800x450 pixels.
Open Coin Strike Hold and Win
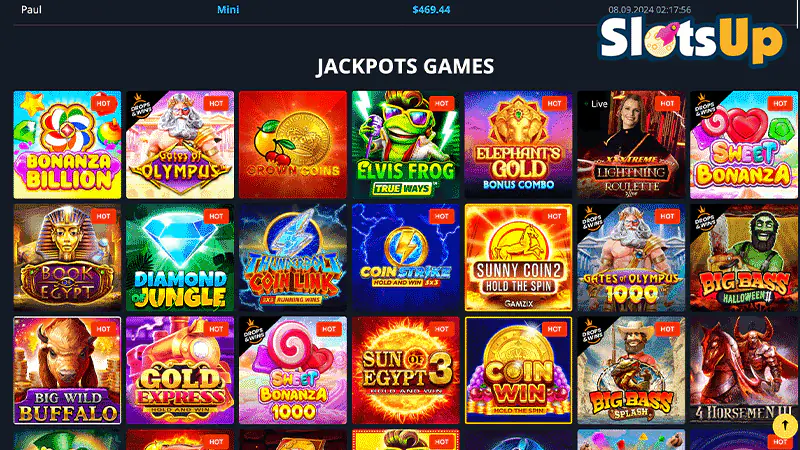pos(406,258)
